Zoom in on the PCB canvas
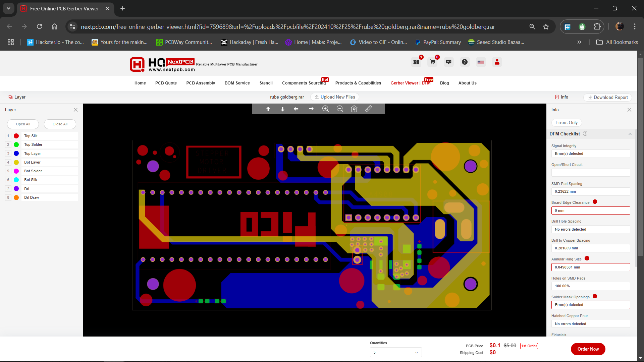 pyautogui.click(x=325, y=109)
